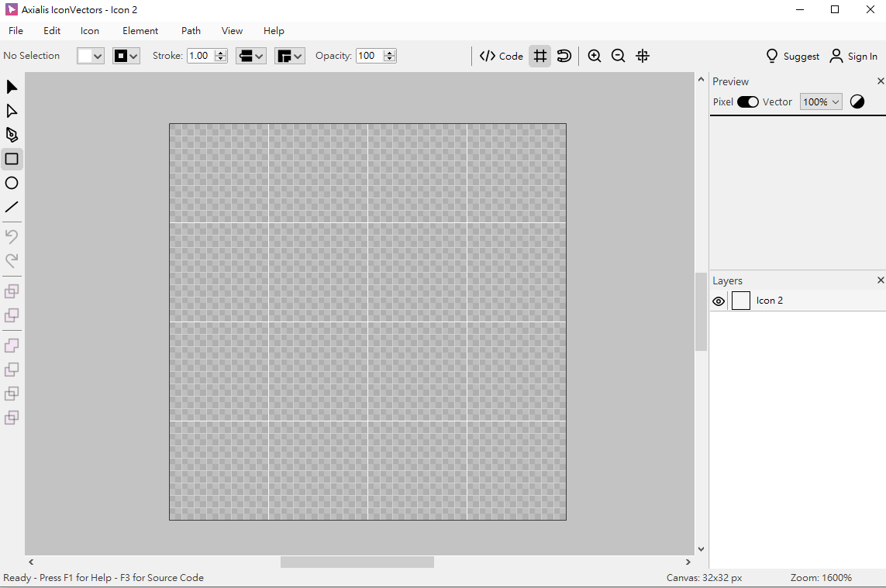The width and height of the screenshot is (886, 588).
Task: Open the fill color dropdown
Action: coord(98,57)
